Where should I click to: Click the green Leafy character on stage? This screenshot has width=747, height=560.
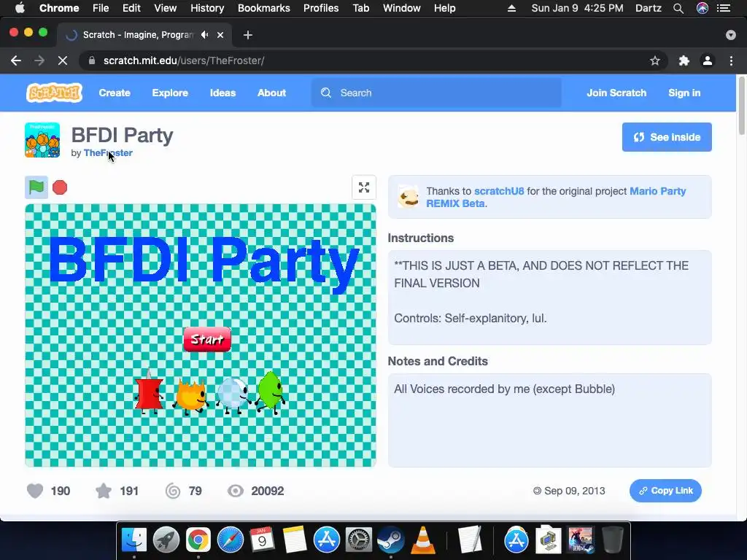coord(270,392)
